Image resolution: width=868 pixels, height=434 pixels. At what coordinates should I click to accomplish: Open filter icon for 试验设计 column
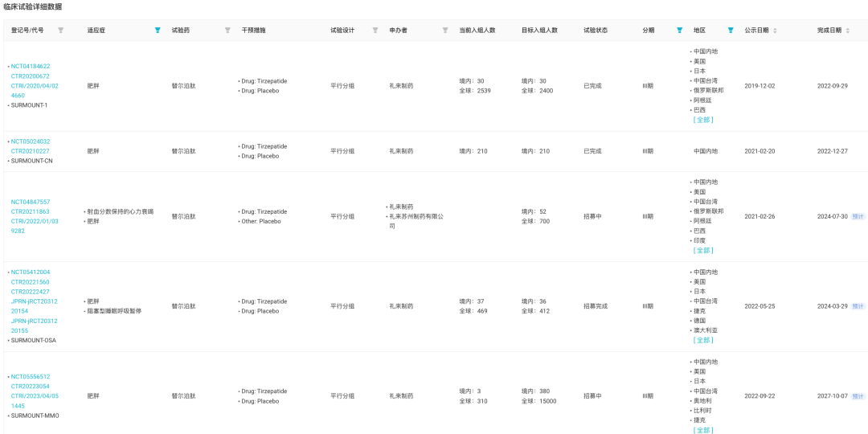pos(375,31)
